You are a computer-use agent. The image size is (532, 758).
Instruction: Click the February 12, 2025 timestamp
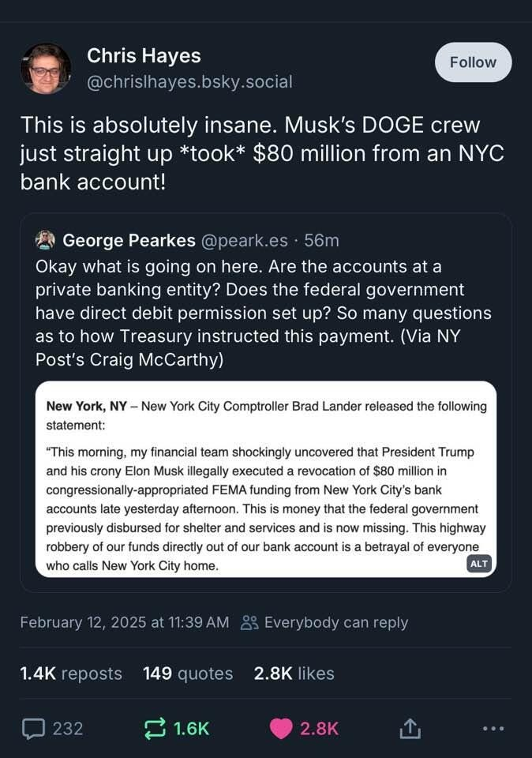pos(124,622)
